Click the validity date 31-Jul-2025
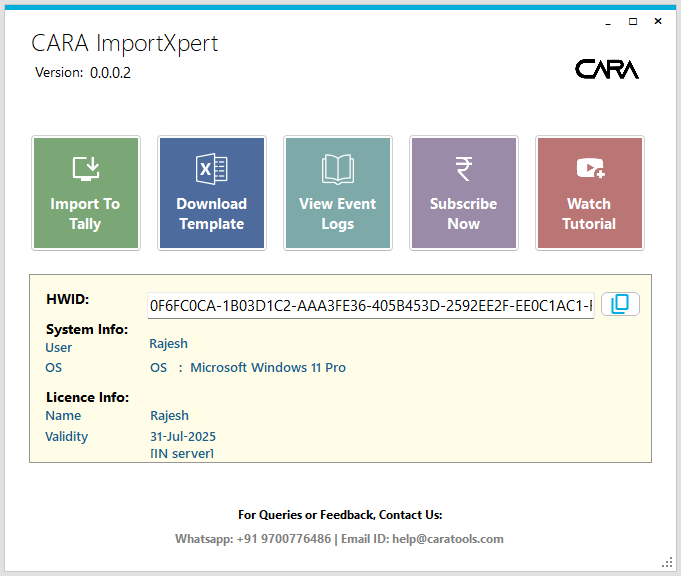The width and height of the screenshot is (681, 576). point(183,437)
